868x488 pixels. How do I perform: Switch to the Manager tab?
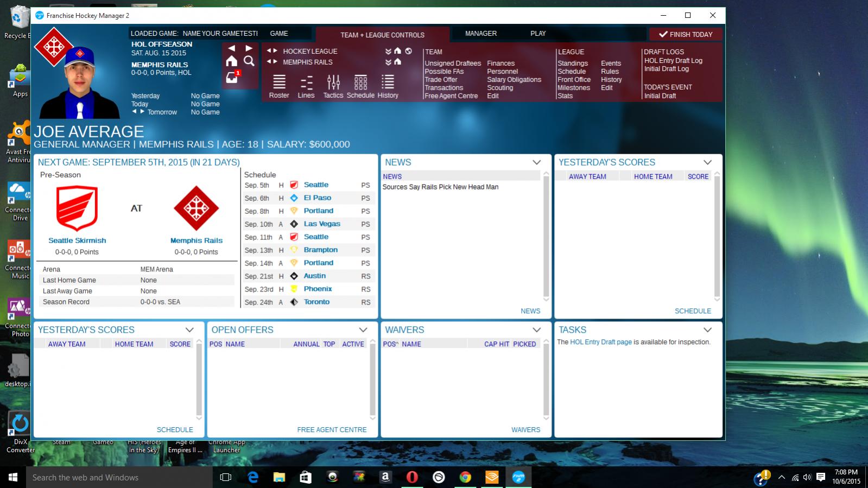coord(480,34)
